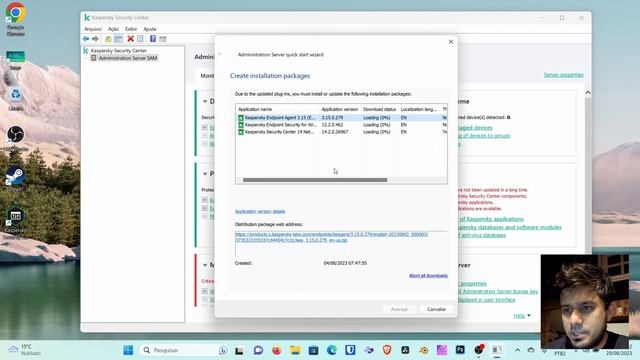
Task: Click the Endpoint Security package green icon
Action: tap(241, 125)
